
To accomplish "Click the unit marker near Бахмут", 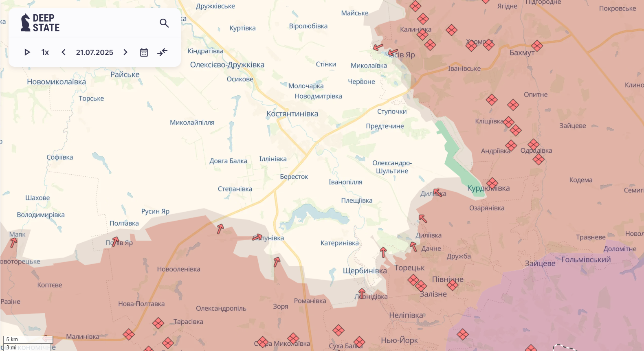I will (537, 46).
